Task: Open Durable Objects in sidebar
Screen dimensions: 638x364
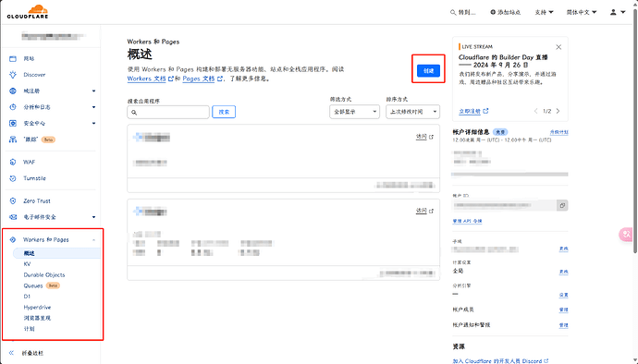Action: tap(44, 275)
